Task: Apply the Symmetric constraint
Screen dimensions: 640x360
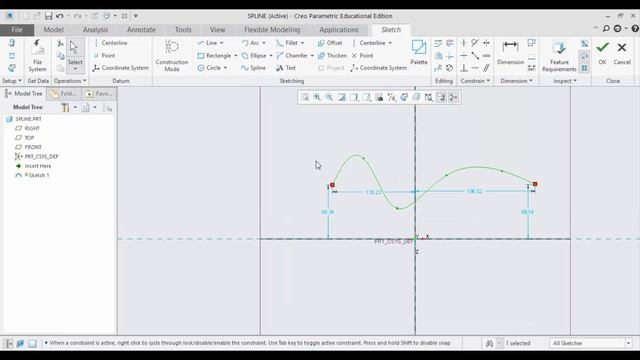Action: 486,43
